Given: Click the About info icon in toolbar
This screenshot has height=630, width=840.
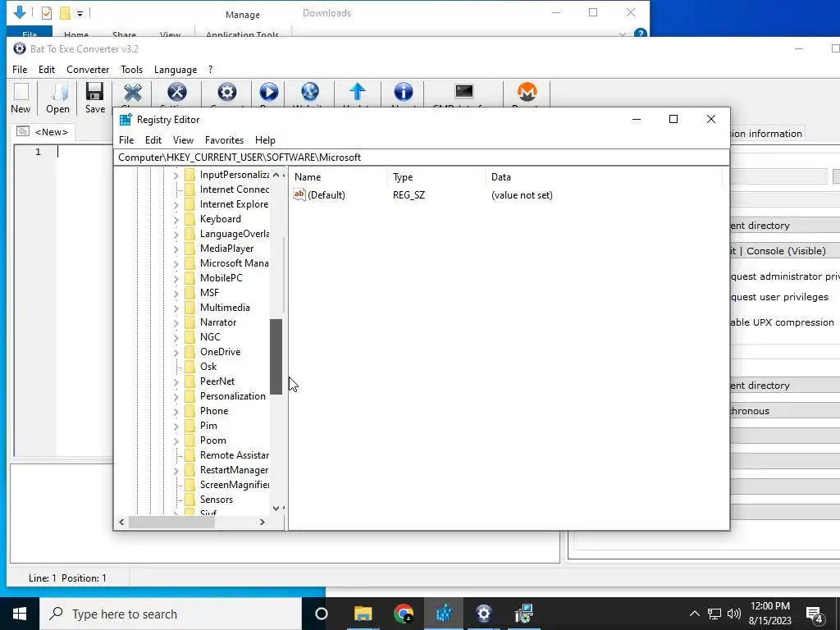Looking at the screenshot, I should (403, 92).
